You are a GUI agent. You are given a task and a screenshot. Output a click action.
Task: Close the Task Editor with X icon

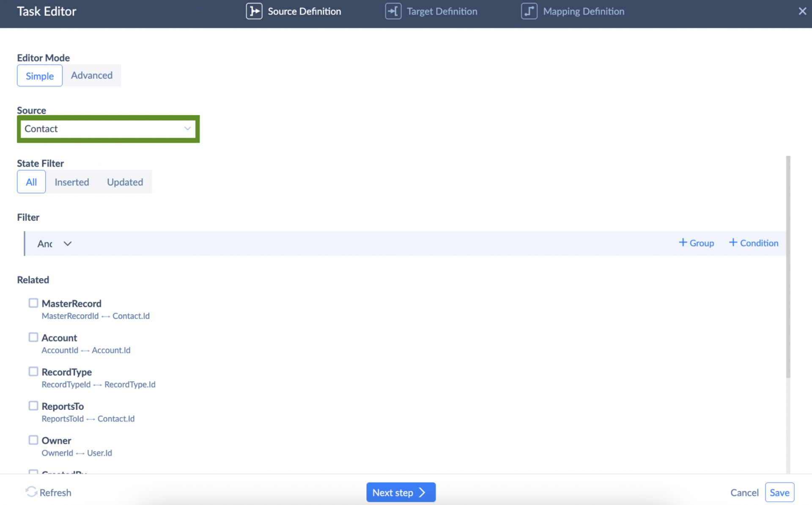[802, 11]
